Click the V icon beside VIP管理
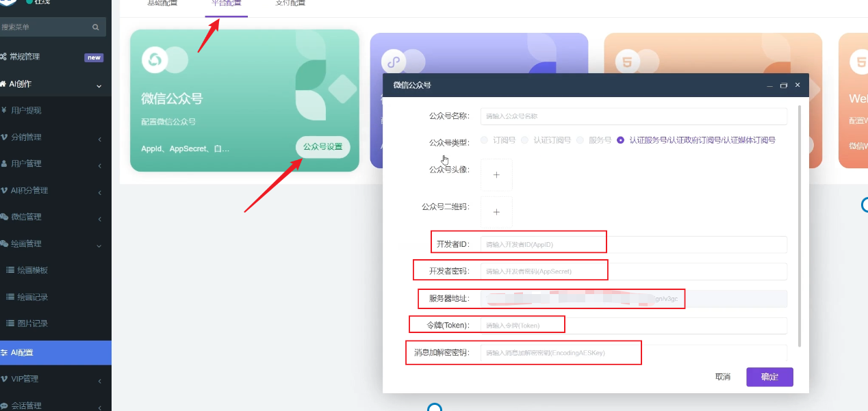The width and height of the screenshot is (868, 411). pos(4,379)
